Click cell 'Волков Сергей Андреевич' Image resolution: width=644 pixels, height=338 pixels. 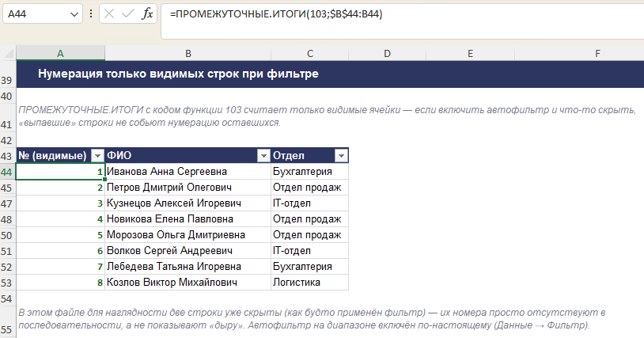coord(188,251)
